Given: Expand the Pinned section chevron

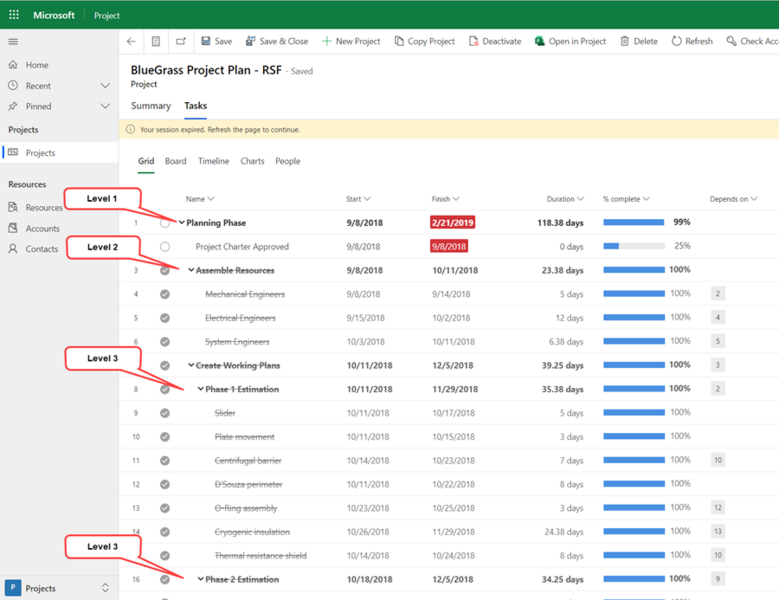Looking at the screenshot, I should (105, 106).
